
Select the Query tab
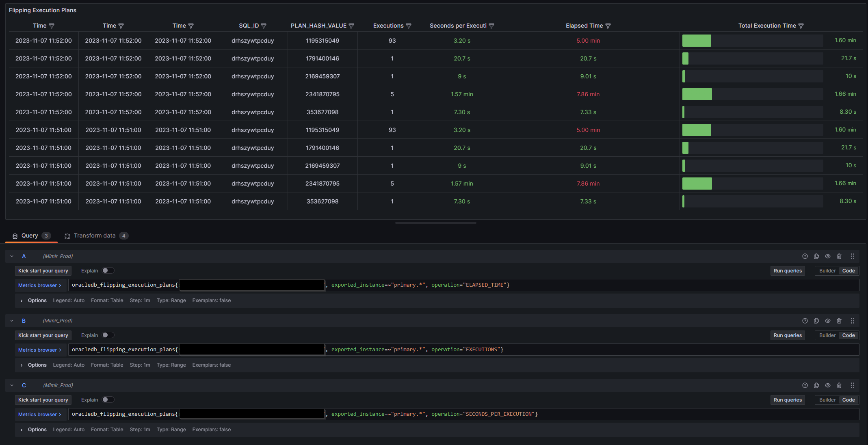[31, 236]
